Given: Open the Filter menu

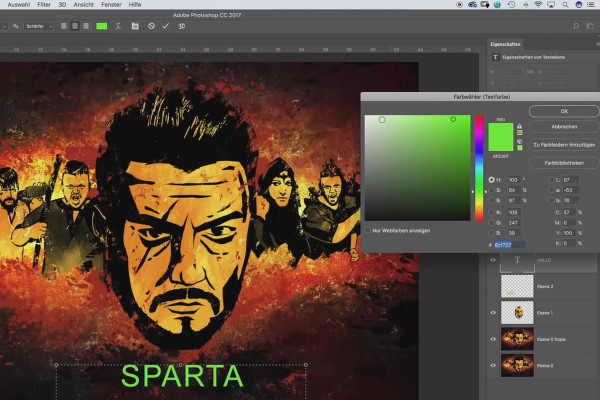Looking at the screenshot, I should [44, 5].
